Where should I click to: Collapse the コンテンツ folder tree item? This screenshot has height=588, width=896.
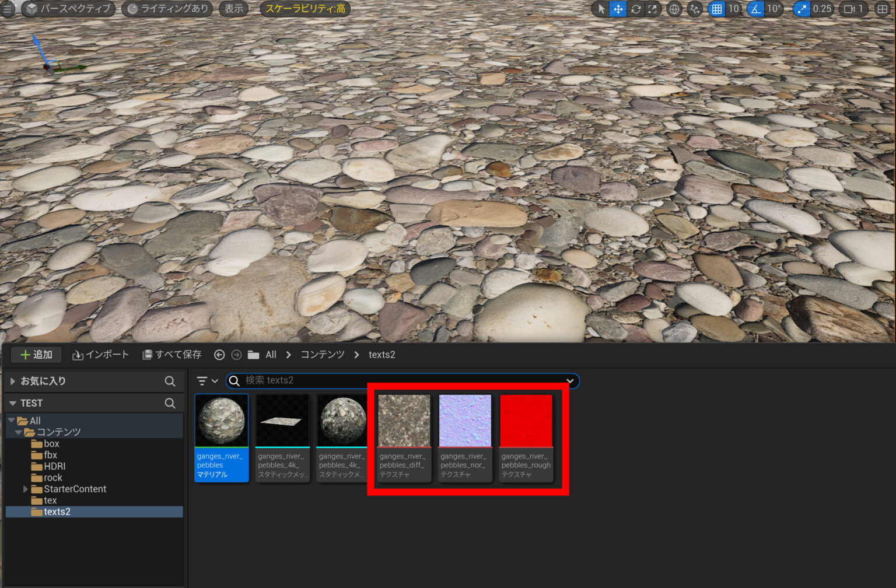pos(19,432)
